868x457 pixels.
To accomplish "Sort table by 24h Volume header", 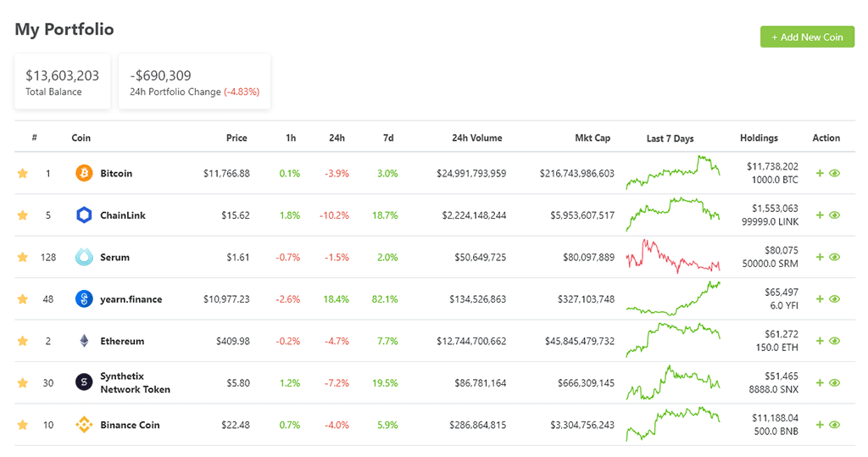I will tap(477, 138).
